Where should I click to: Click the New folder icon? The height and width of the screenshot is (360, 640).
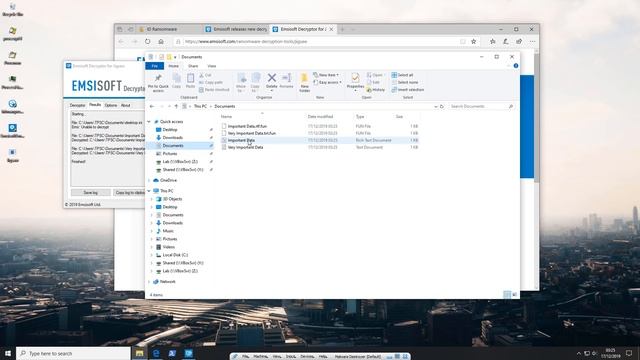pyautogui.click(x=304, y=82)
